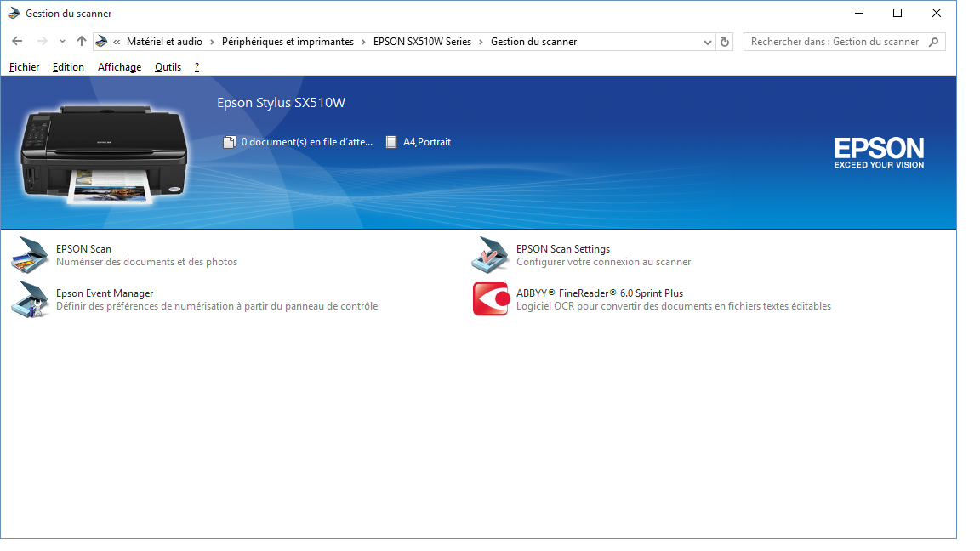Click Gestion du scanner breadcrumb
This screenshot has width=980, height=551.
(x=533, y=42)
